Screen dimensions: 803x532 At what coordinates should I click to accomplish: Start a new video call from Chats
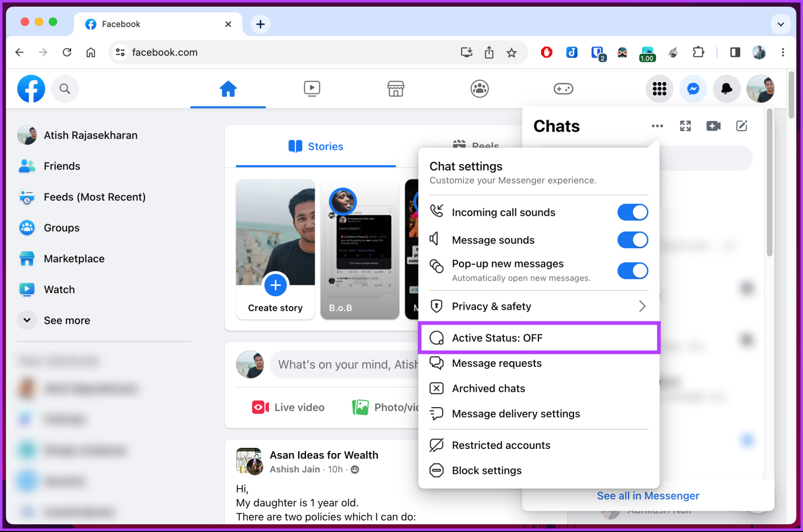coord(713,125)
